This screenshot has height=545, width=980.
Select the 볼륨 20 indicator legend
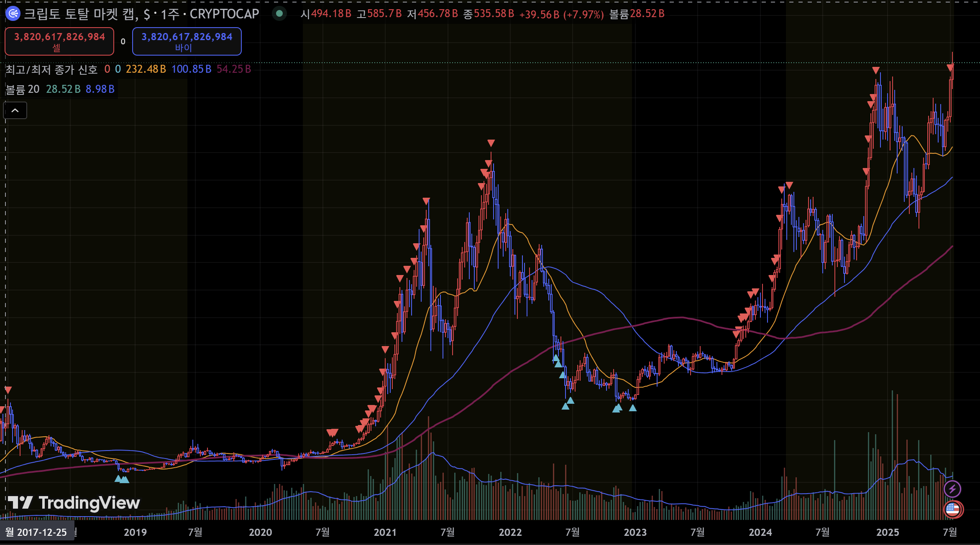(22, 89)
